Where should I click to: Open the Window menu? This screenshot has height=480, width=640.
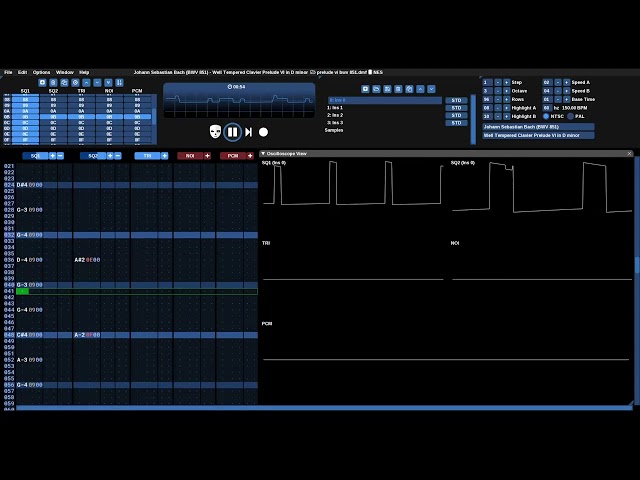pos(64,72)
